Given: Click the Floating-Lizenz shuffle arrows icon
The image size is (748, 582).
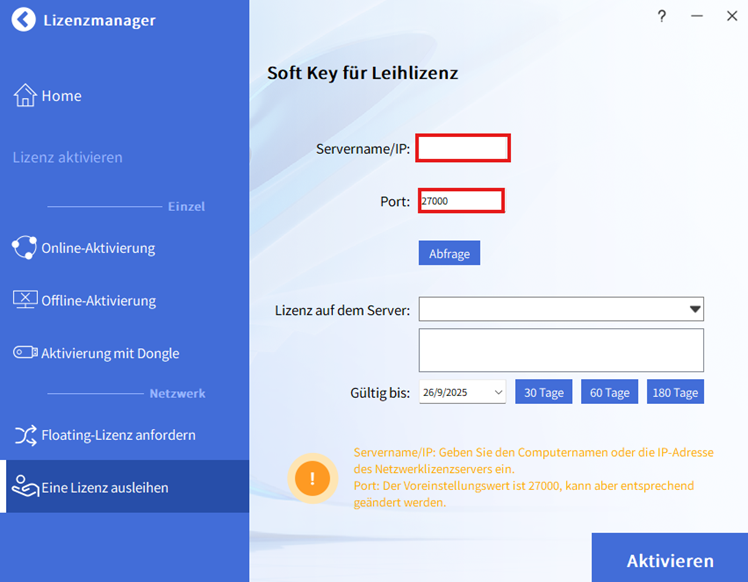Looking at the screenshot, I should (25, 435).
